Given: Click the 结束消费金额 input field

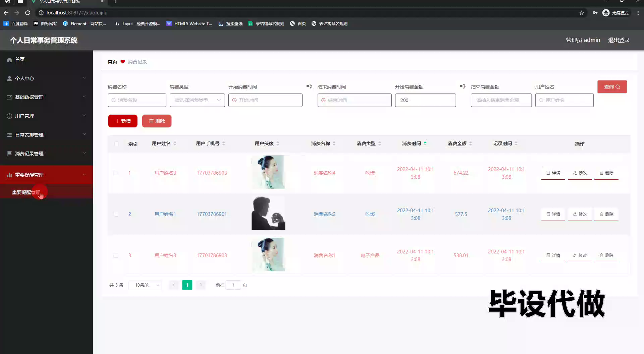Looking at the screenshot, I should pyautogui.click(x=501, y=100).
